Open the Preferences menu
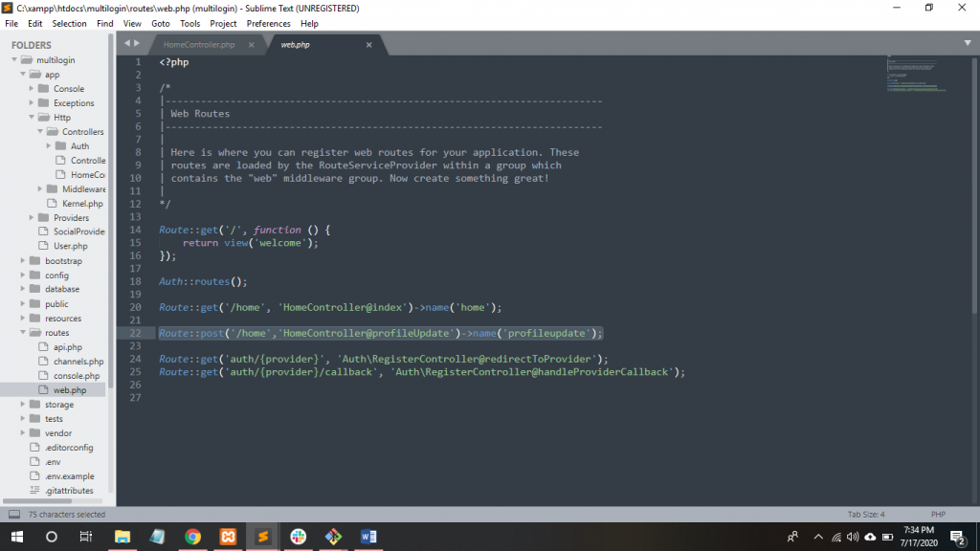Image resolution: width=980 pixels, height=551 pixels. pyautogui.click(x=270, y=23)
